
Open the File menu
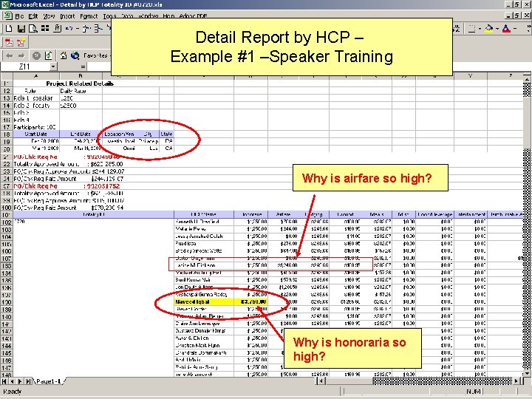19,16
